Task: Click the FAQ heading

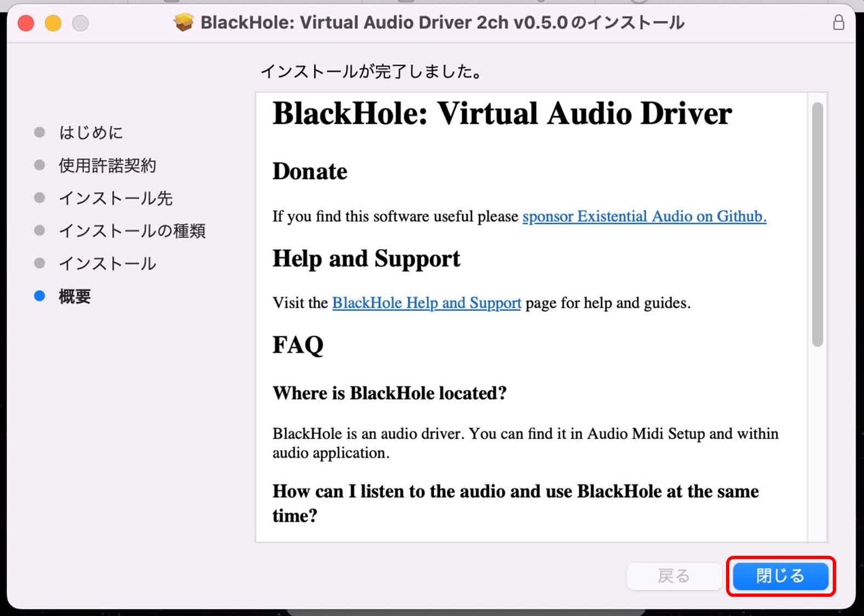Action: (298, 345)
